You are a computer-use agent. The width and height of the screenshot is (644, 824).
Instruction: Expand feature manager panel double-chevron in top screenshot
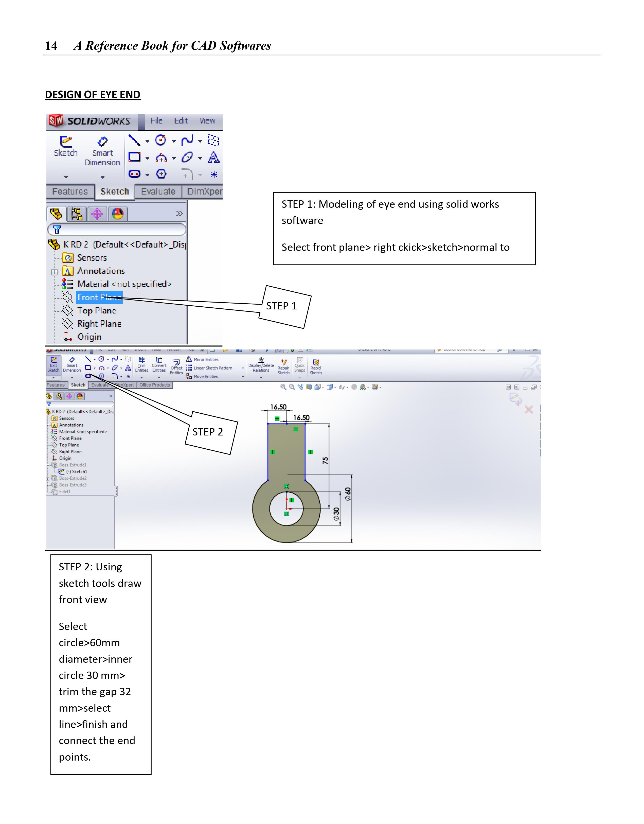click(x=180, y=214)
